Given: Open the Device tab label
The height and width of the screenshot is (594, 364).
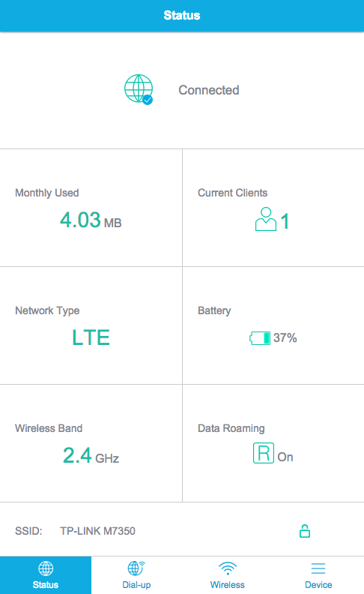Looking at the screenshot, I should 318,584.
